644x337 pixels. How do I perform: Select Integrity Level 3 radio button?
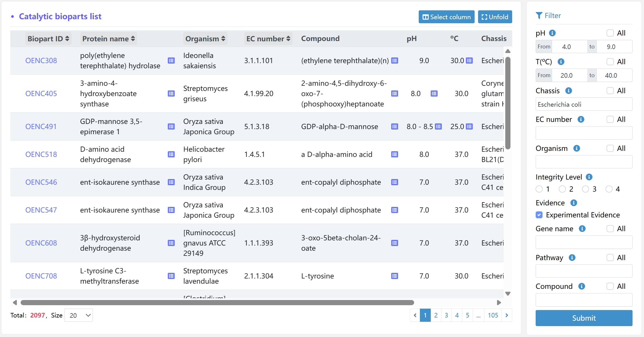click(x=586, y=189)
